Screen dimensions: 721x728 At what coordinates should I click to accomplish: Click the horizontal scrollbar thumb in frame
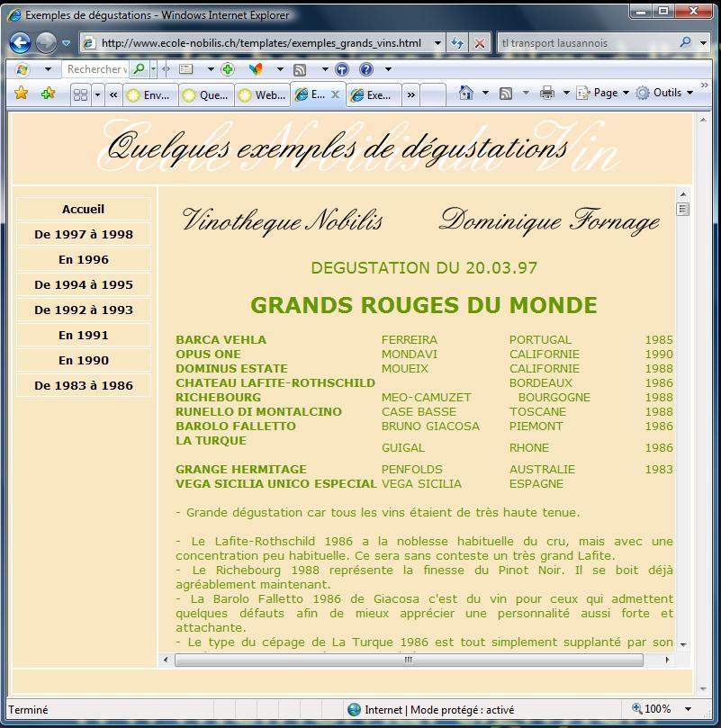click(x=409, y=660)
